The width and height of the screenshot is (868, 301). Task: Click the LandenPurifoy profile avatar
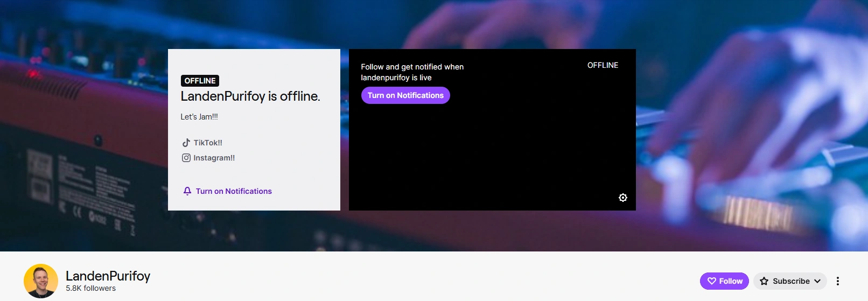point(41,281)
